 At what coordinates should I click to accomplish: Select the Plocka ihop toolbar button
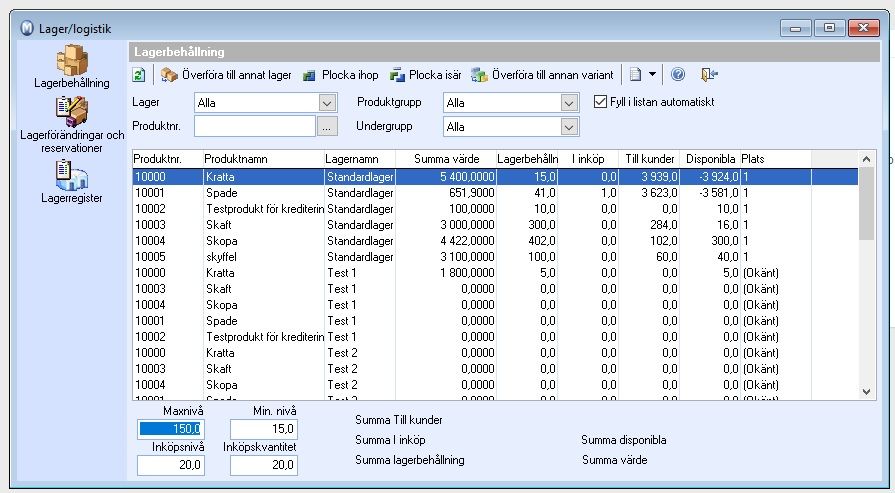click(x=340, y=75)
